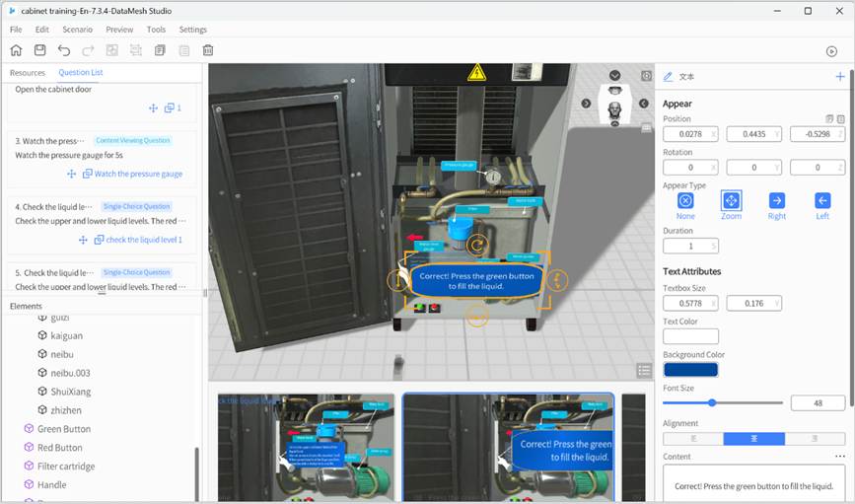This screenshot has width=855, height=504.
Task: Open the Background Color blue swatch
Action: click(x=690, y=369)
